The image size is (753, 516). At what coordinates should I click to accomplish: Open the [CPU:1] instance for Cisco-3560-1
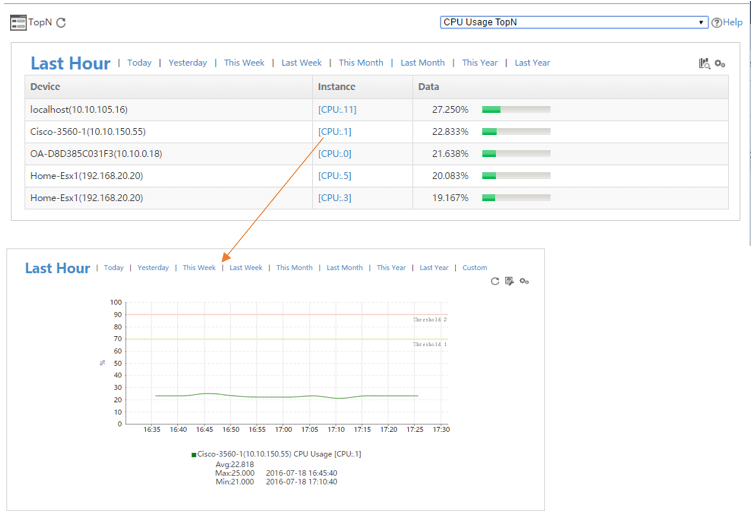pyautogui.click(x=334, y=131)
